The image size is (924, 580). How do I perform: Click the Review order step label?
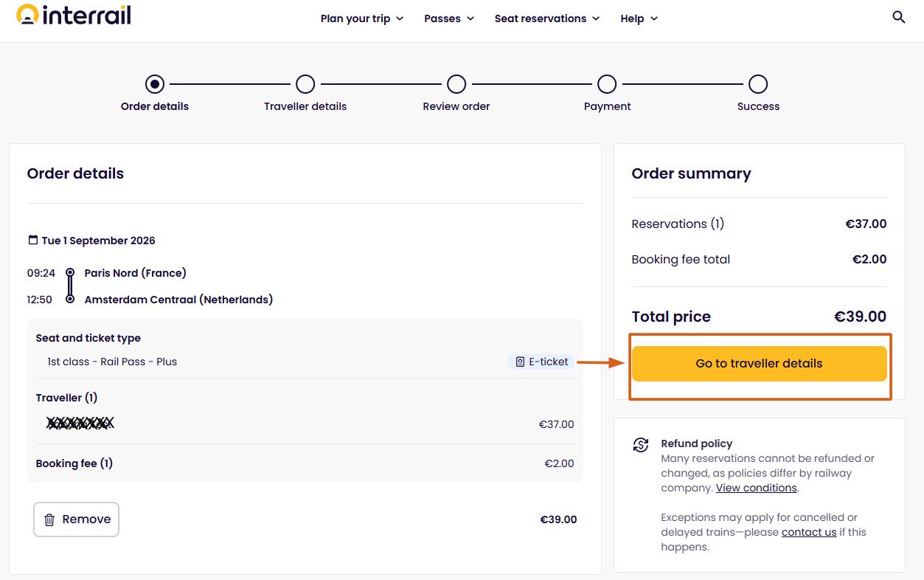tap(456, 106)
